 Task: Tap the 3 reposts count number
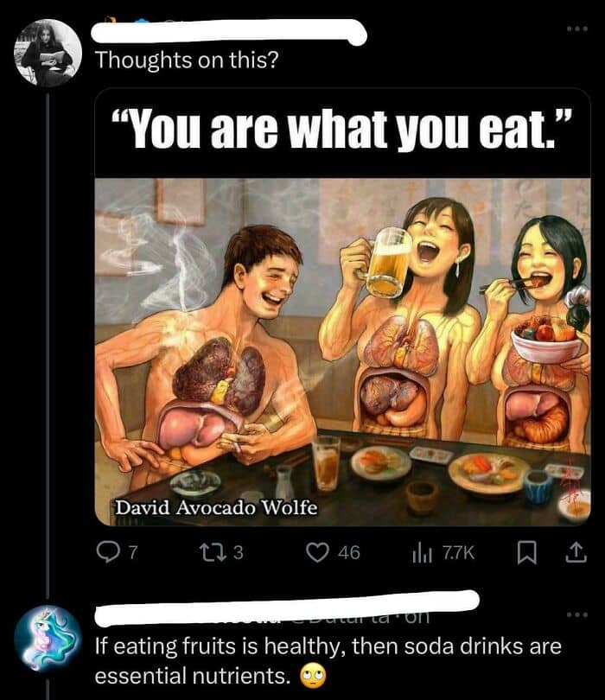[239, 553]
